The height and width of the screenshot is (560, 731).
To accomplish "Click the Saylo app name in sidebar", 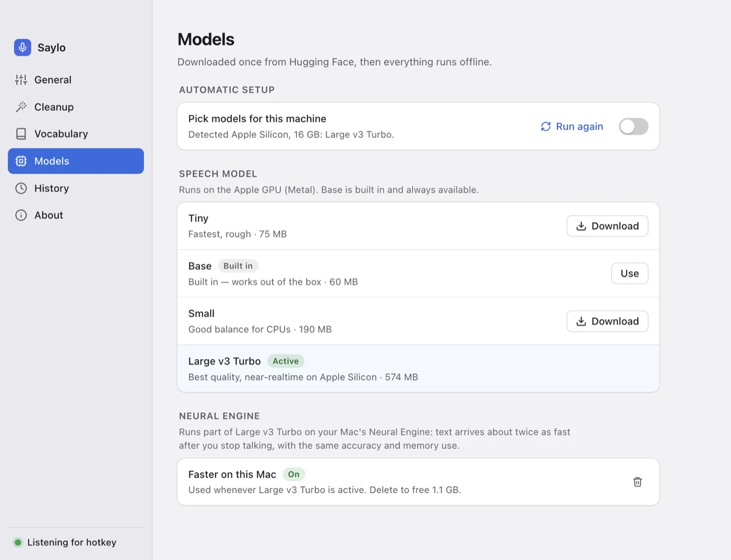I will tap(52, 48).
